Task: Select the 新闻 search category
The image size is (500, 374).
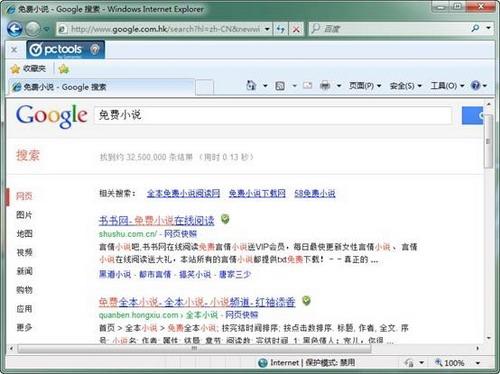Action: [24, 271]
